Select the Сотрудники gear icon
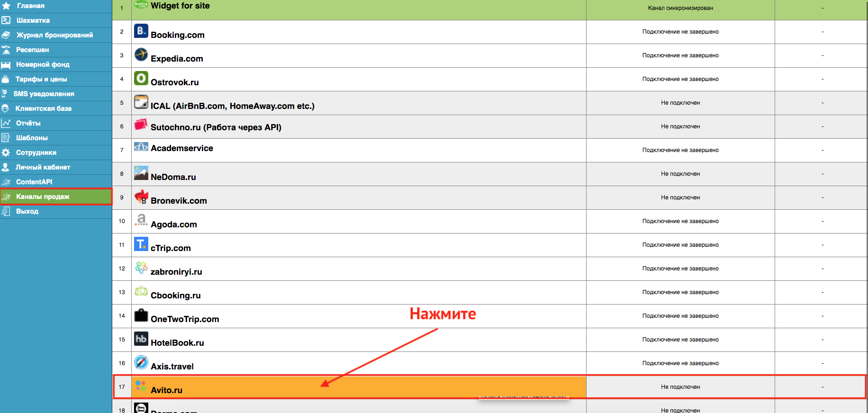868x413 pixels. 6,153
